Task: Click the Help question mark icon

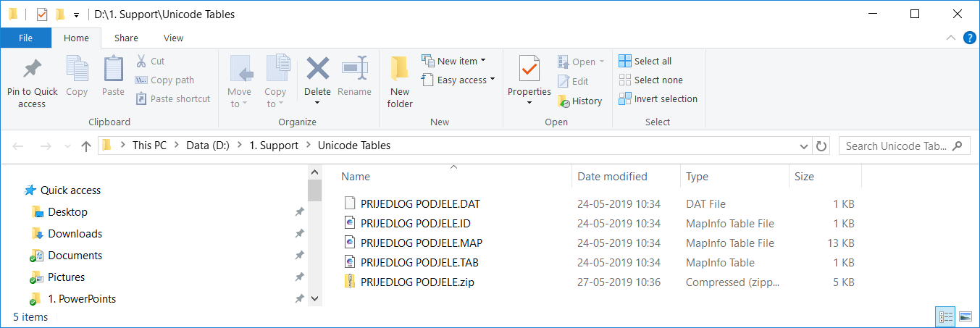Action: pyautogui.click(x=969, y=38)
